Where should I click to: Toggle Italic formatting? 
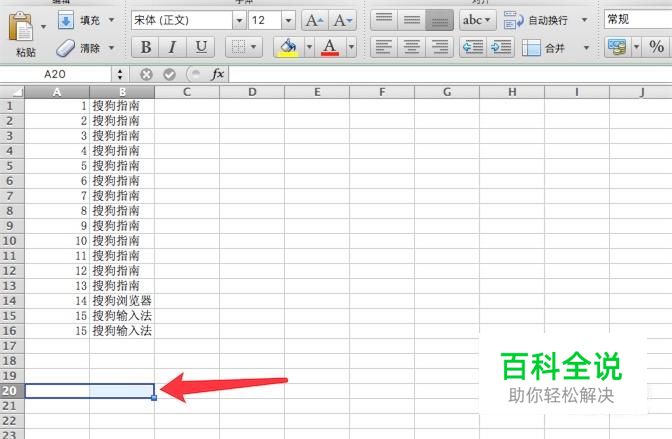click(172, 47)
